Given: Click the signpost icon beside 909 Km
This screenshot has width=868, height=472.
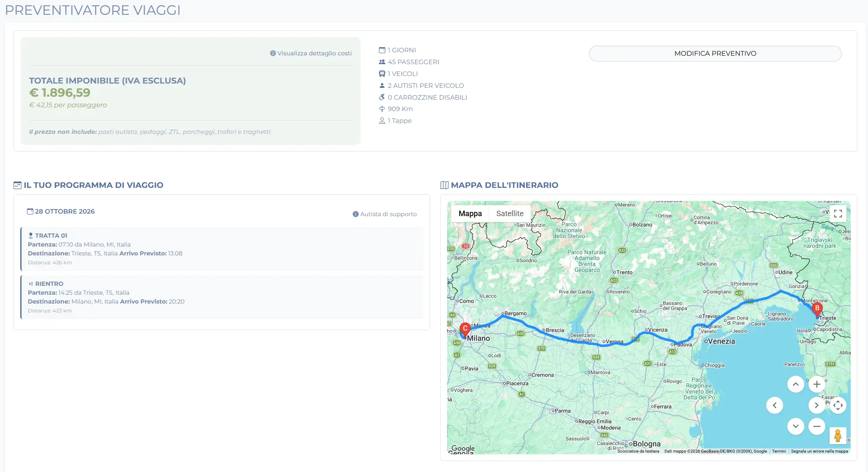Looking at the screenshot, I should pyautogui.click(x=382, y=109).
